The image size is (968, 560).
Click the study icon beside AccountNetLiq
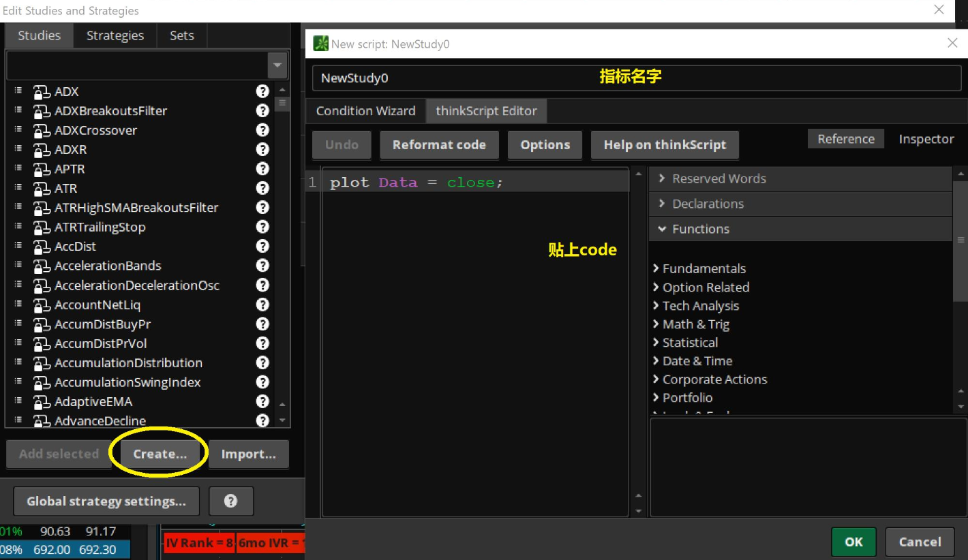[42, 305]
